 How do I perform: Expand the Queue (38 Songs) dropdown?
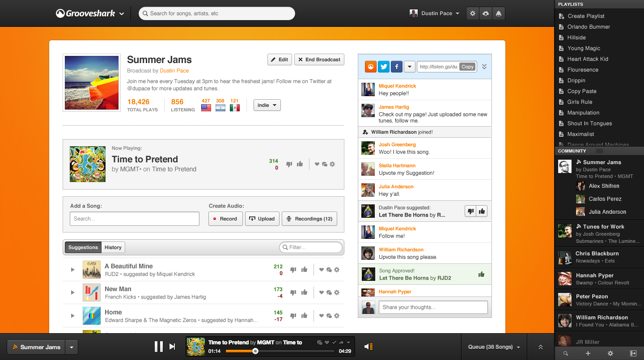494,347
